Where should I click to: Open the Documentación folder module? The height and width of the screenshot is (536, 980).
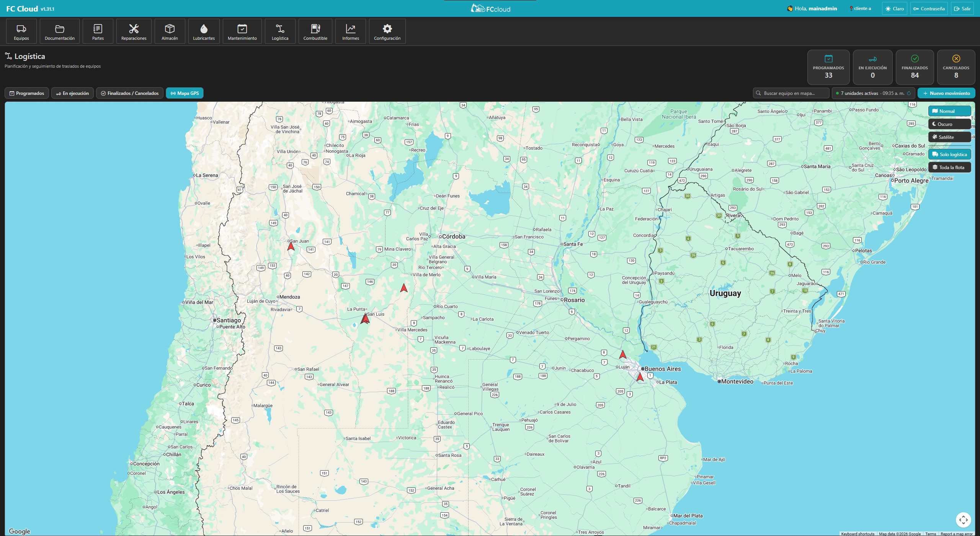60,31
